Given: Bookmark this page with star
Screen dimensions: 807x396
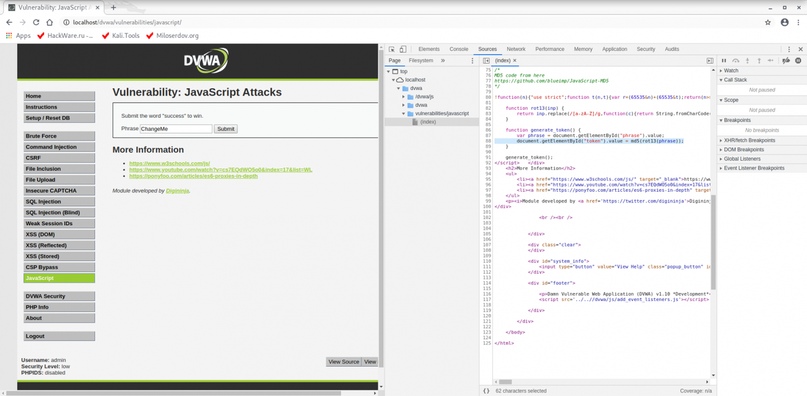Looking at the screenshot, I should point(768,22).
